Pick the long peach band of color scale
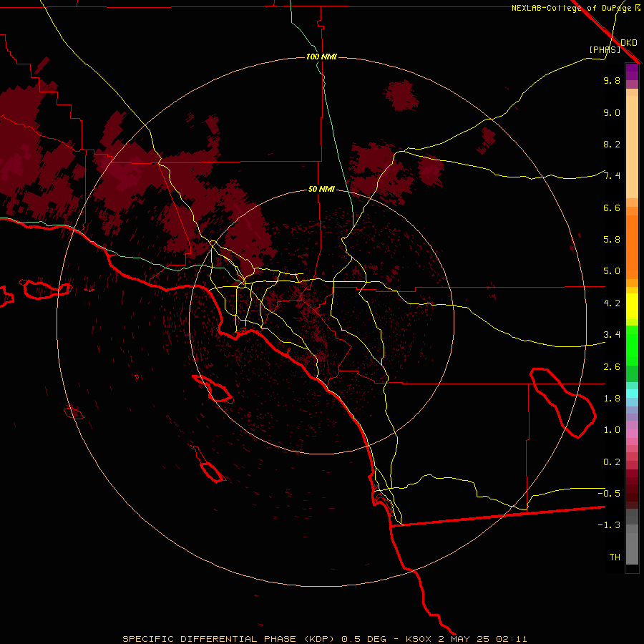The height and width of the screenshot is (644, 644). [632, 147]
